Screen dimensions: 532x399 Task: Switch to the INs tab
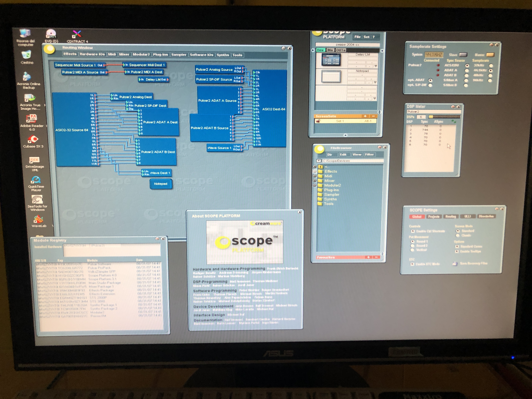pyautogui.click(x=330, y=50)
